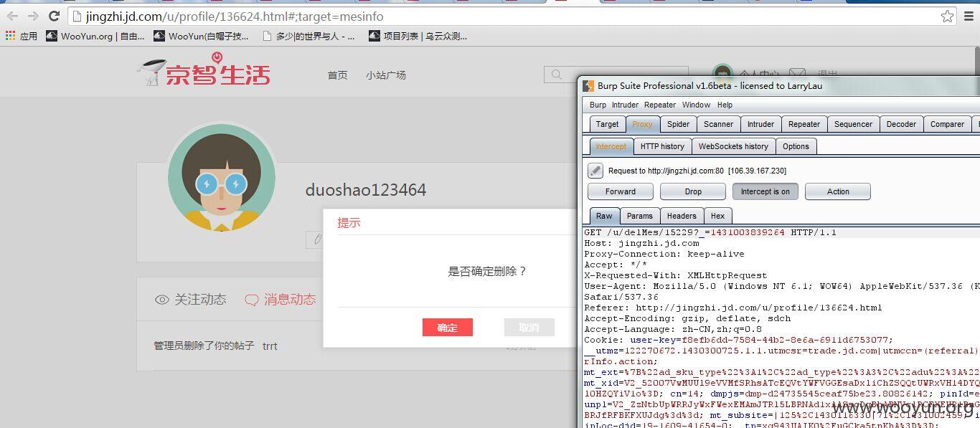Screen dimensions: 980x428
Task: Click the Accept-Language header line
Action: [x=673, y=329]
